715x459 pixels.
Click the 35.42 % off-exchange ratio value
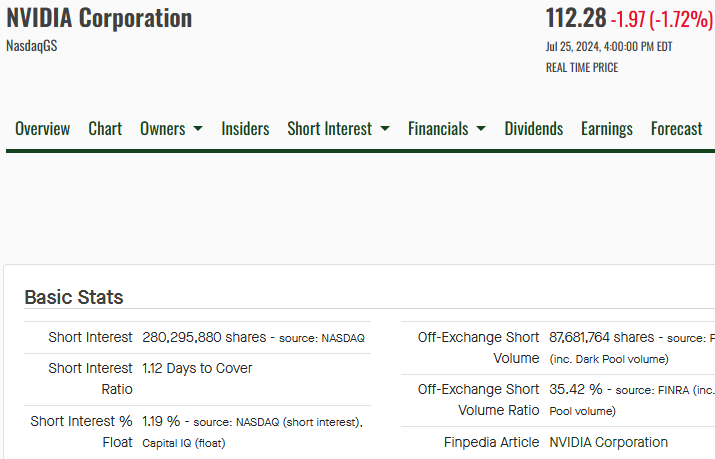point(576,389)
